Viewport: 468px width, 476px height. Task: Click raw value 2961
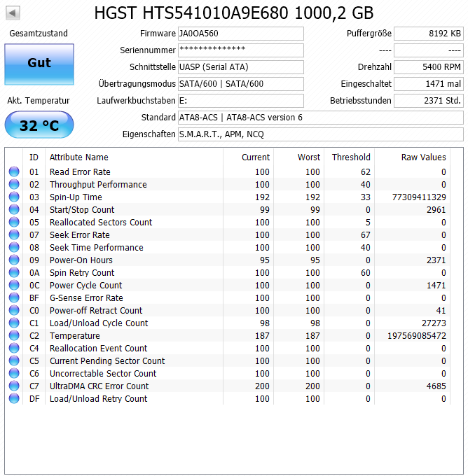tap(436, 209)
